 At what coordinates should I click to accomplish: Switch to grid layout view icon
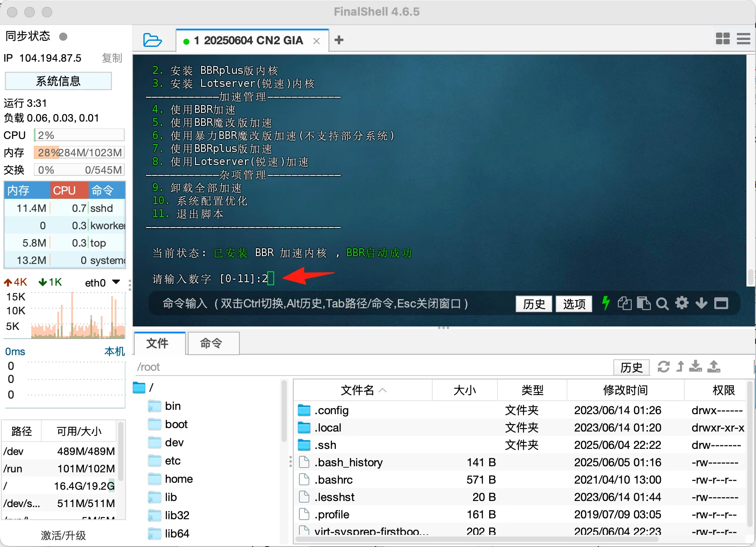coord(723,39)
